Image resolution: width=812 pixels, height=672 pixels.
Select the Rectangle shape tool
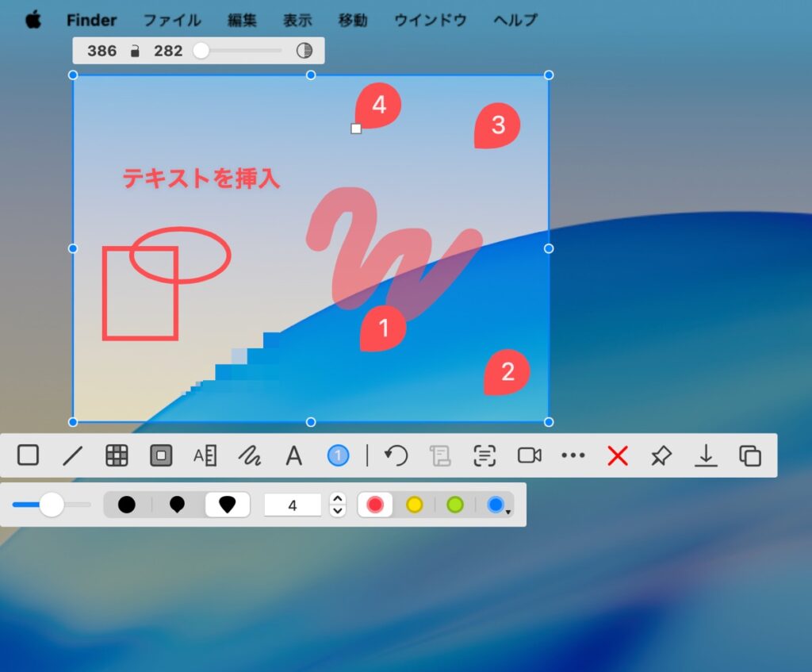click(x=28, y=455)
